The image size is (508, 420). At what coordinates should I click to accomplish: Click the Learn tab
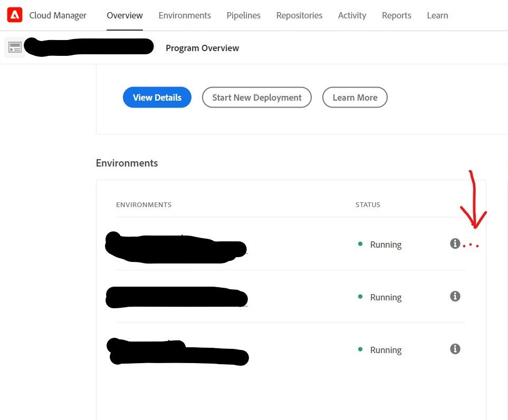click(x=437, y=15)
